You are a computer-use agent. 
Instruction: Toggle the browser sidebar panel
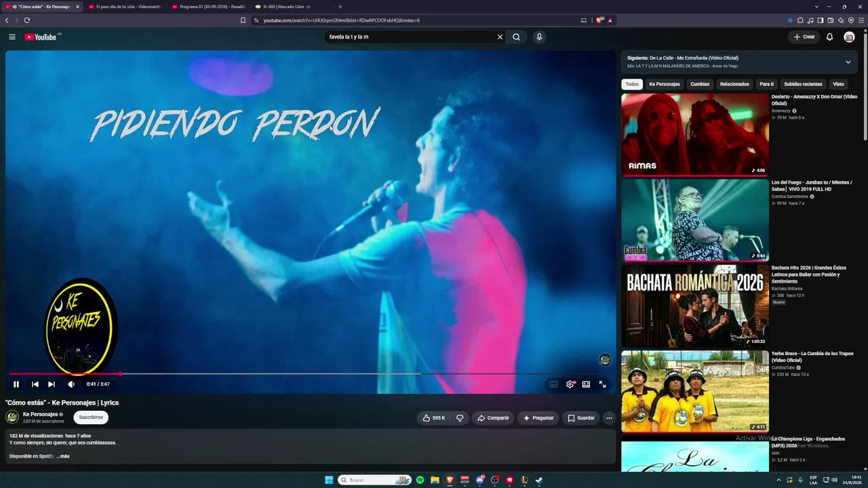click(821, 20)
